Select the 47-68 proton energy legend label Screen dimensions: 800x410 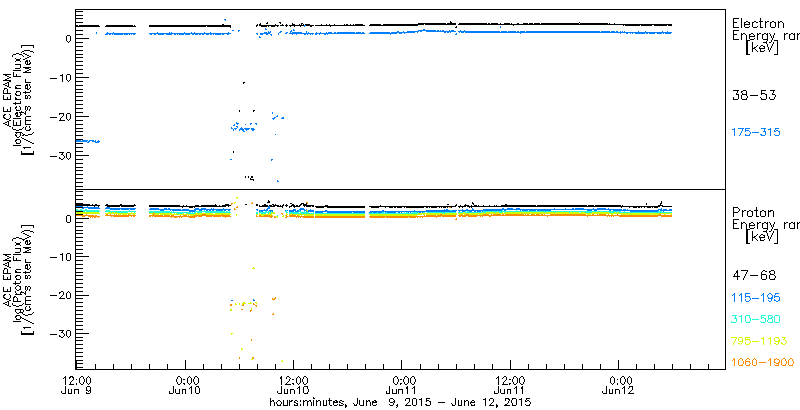[754, 276]
